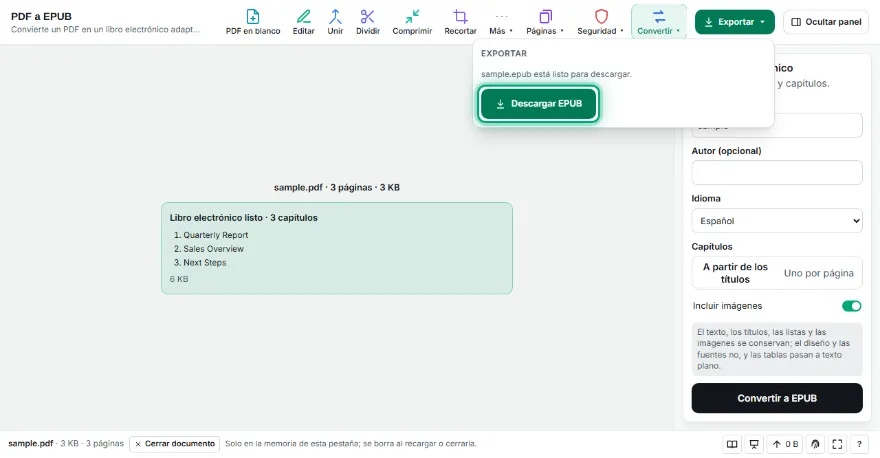Open the Seguridad shield menu
The width and height of the screenshot is (880, 458).
pyautogui.click(x=601, y=22)
